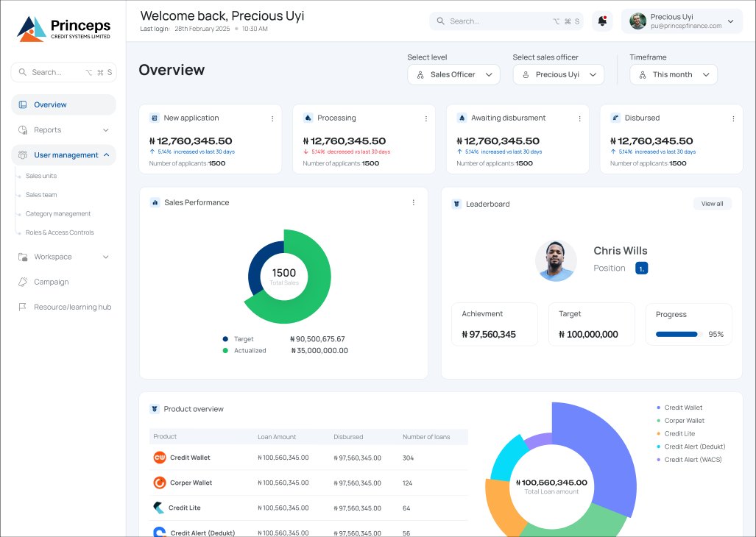Click the Princeps logo in sidebar

point(63,29)
